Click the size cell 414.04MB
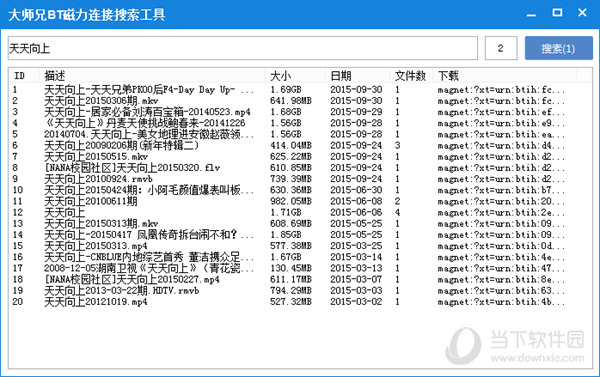The height and width of the screenshot is (377, 600). coord(291,145)
